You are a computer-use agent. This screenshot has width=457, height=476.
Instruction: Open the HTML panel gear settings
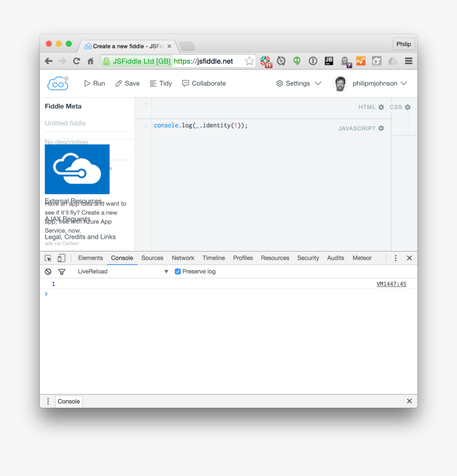click(381, 107)
